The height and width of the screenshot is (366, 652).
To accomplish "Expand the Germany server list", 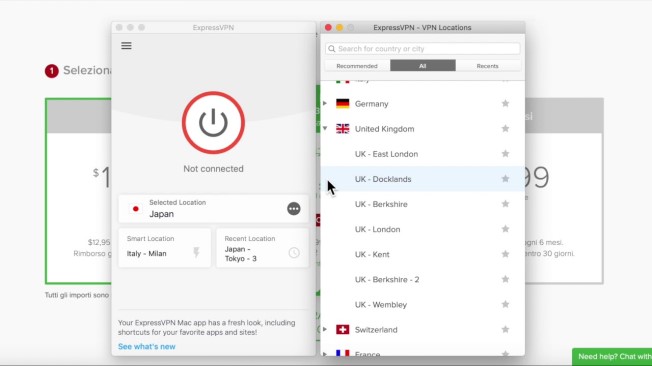I will 325,103.
